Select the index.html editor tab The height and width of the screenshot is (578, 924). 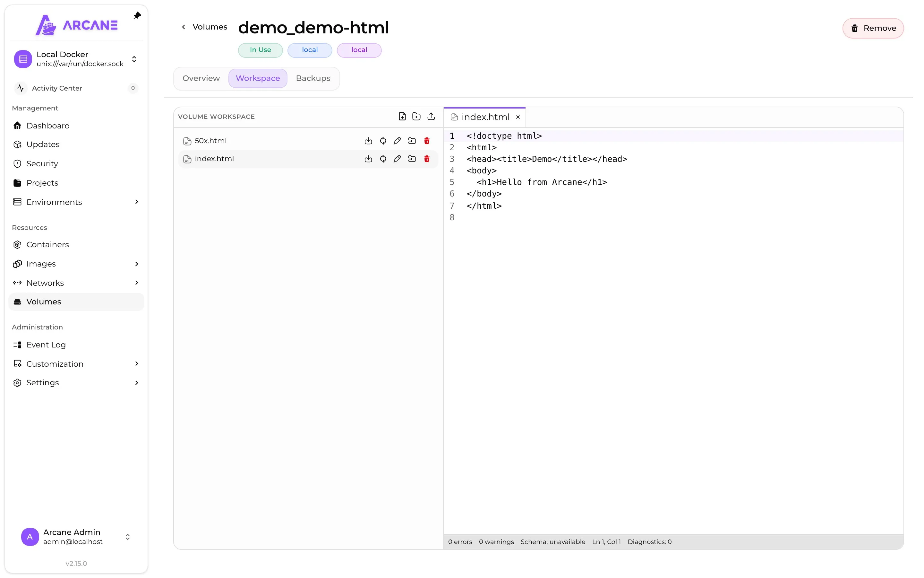485,117
